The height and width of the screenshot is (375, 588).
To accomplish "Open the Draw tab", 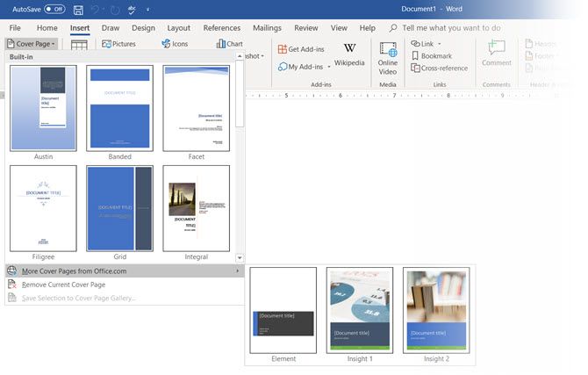I will [x=111, y=28].
